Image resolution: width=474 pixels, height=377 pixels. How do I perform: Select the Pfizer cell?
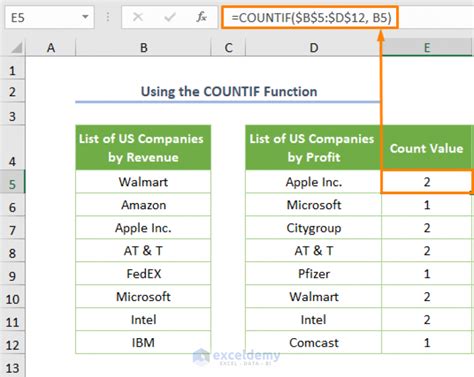[x=313, y=274]
